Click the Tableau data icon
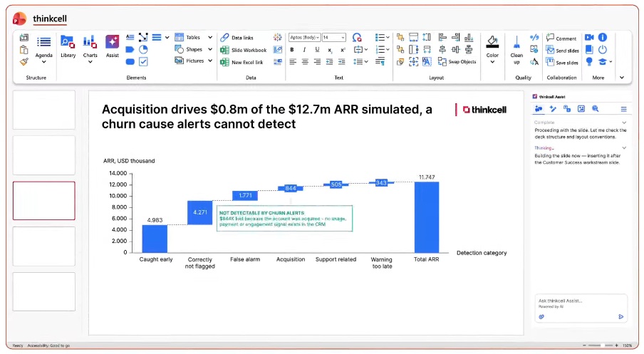This screenshot has width=644, height=354. [278, 37]
